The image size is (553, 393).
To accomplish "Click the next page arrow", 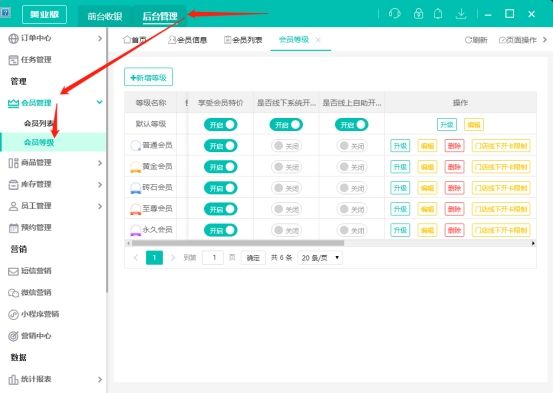I will click(172, 258).
